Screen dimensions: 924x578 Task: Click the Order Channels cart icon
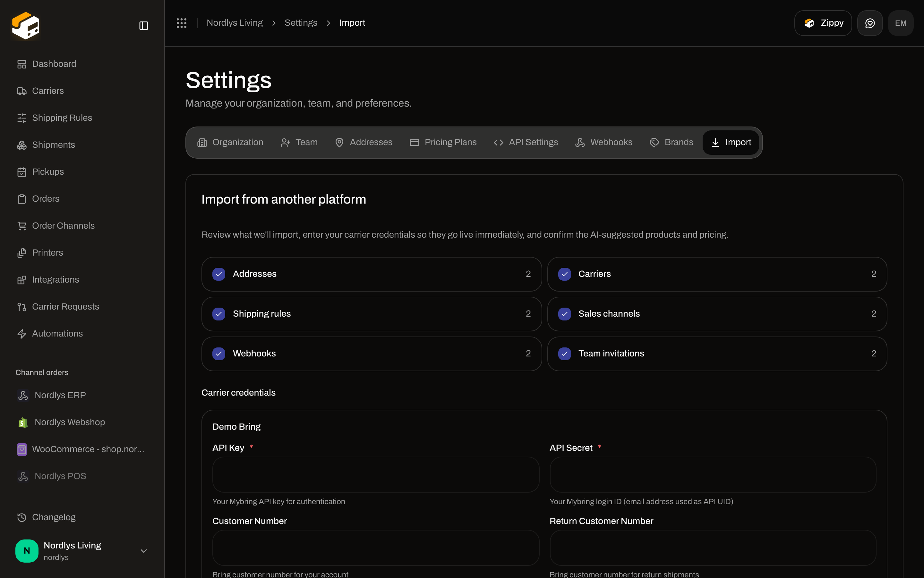tap(22, 226)
